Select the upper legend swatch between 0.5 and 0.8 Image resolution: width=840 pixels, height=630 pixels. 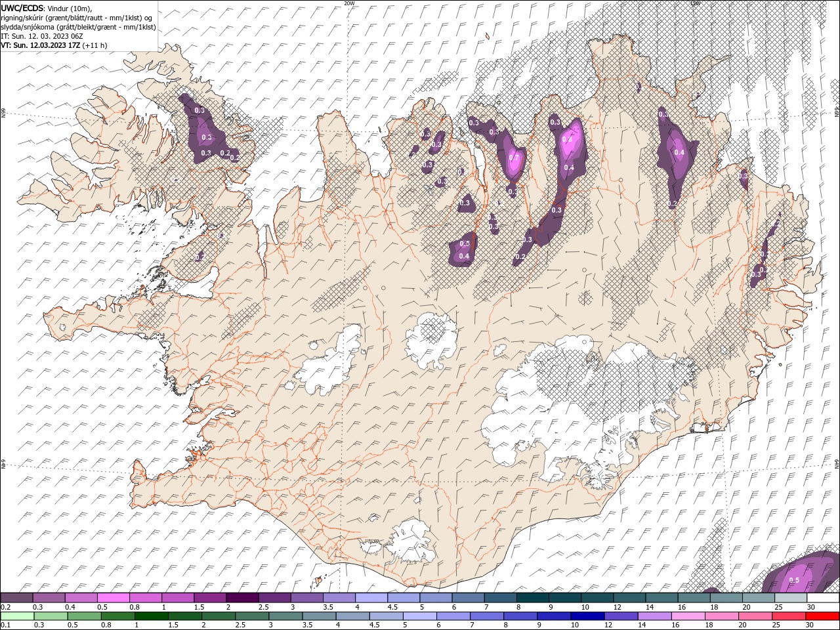tap(114, 598)
